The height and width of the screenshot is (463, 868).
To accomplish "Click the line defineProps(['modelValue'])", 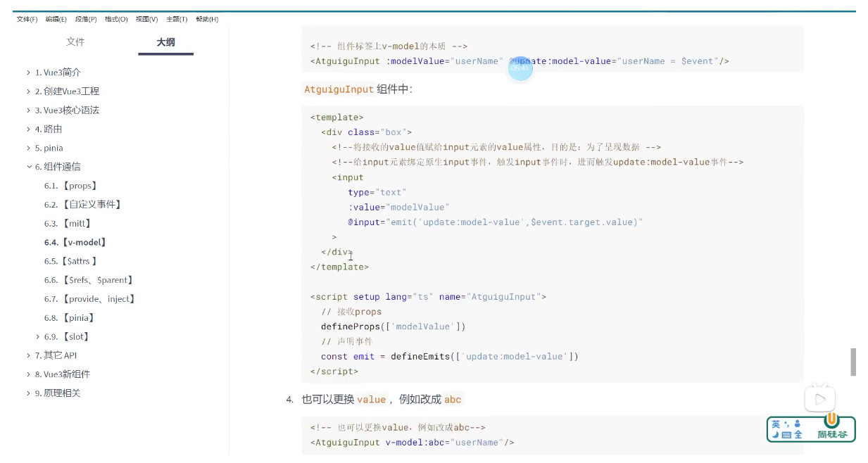I will click(393, 326).
